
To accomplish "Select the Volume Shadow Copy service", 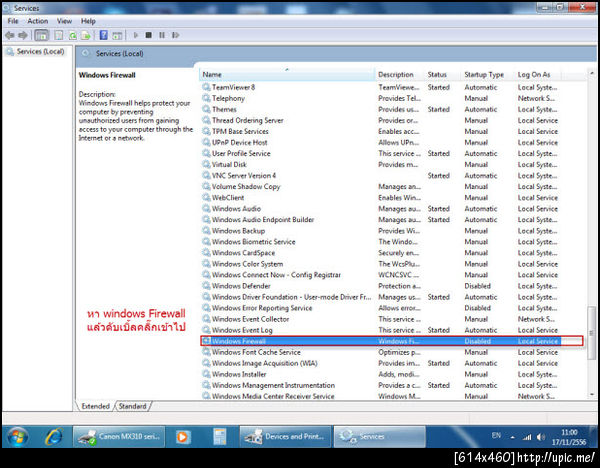I will (x=246, y=186).
